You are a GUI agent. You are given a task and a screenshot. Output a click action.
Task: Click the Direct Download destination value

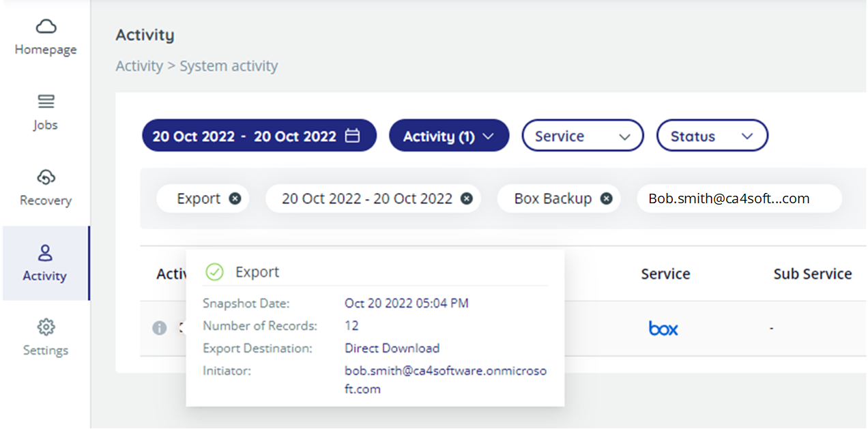(x=392, y=349)
